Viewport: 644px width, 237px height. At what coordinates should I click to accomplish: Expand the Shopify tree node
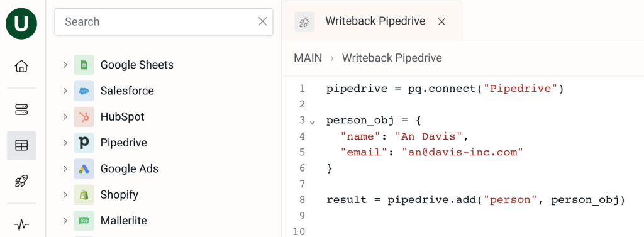[x=65, y=195]
